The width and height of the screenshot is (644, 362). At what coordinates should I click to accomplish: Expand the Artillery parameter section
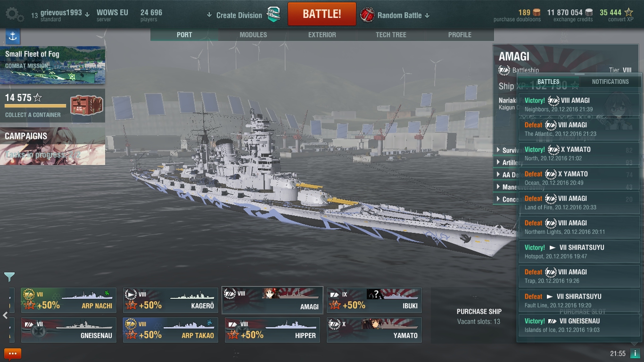point(507,163)
